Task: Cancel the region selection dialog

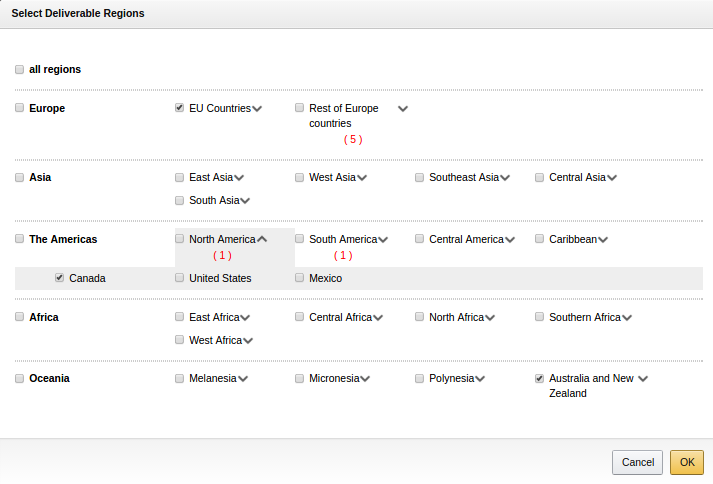Action: coord(637,462)
